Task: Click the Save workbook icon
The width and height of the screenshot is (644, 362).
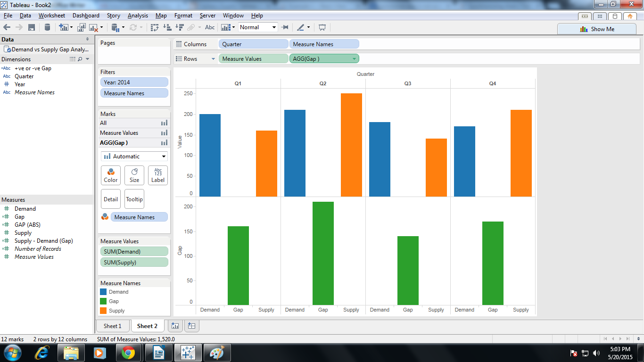Action: pos(31,27)
